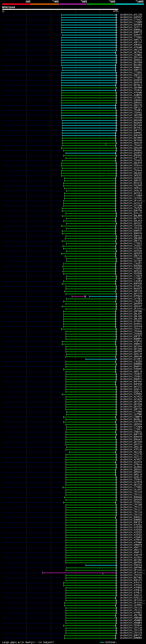Click the orange ~40% identity legend band
This screenshot has height=644, width=146.
tap(45, 4)
